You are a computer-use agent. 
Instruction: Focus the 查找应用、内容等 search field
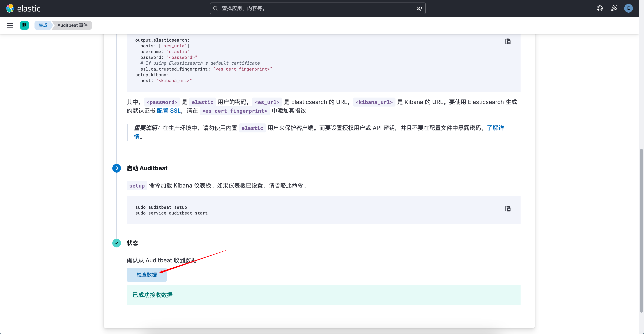pos(318,8)
